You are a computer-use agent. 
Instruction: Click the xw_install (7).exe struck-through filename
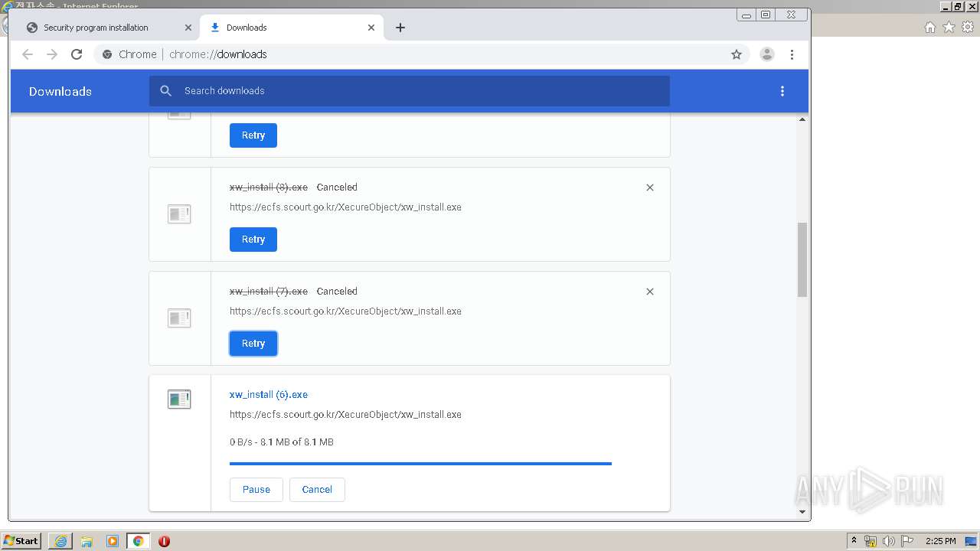click(269, 292)
